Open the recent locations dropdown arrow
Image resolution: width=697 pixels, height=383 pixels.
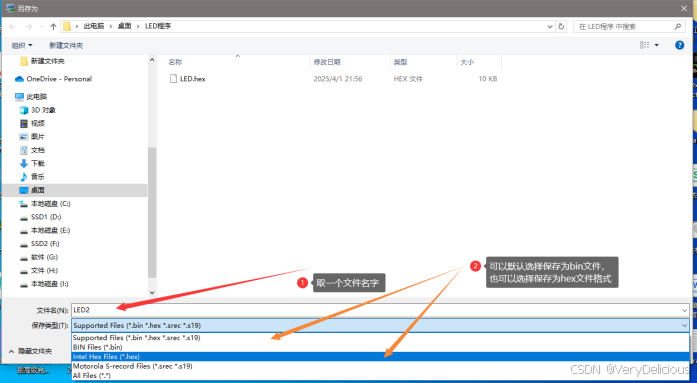[x=42, y=27]
